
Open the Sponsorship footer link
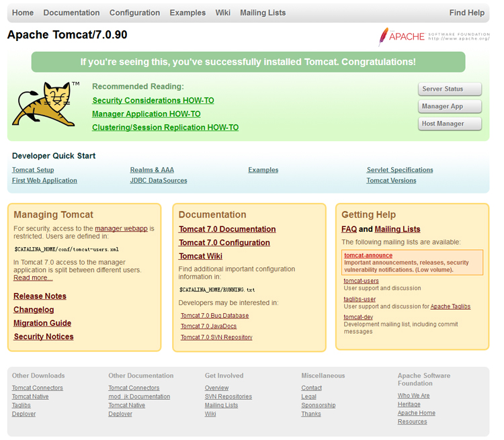(319, 406)
